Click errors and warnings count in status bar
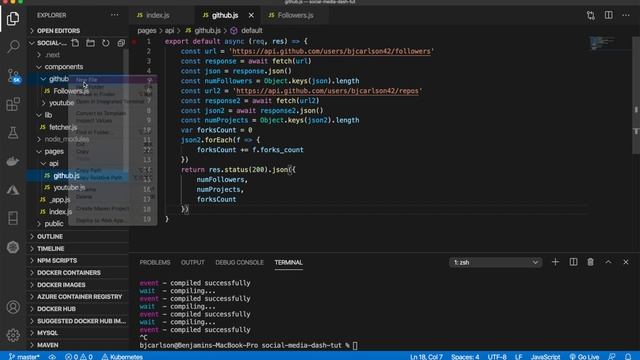This screenshot has height=360, width=640. [79, 356]
